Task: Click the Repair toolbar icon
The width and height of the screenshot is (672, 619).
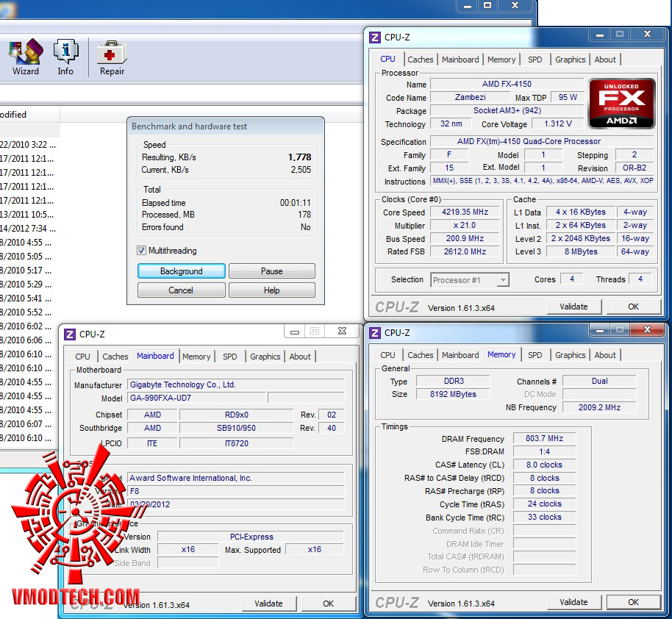Action: coord(112,57)
